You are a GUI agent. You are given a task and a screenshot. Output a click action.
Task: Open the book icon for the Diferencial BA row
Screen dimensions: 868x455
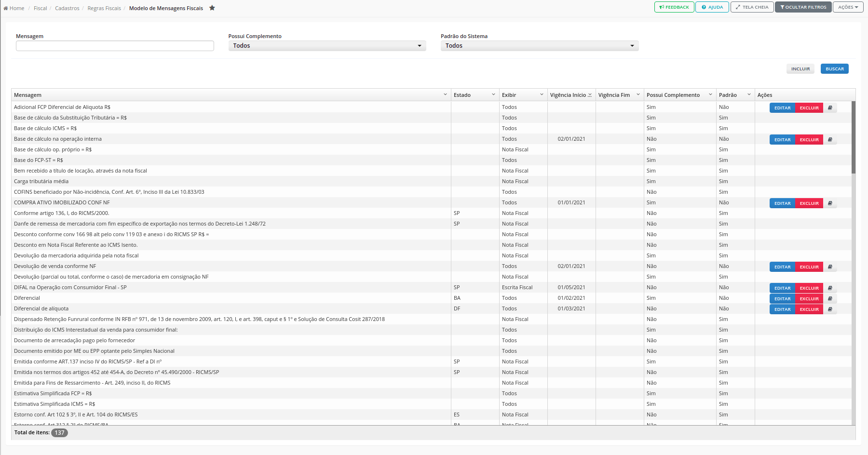tap(830, 299)
